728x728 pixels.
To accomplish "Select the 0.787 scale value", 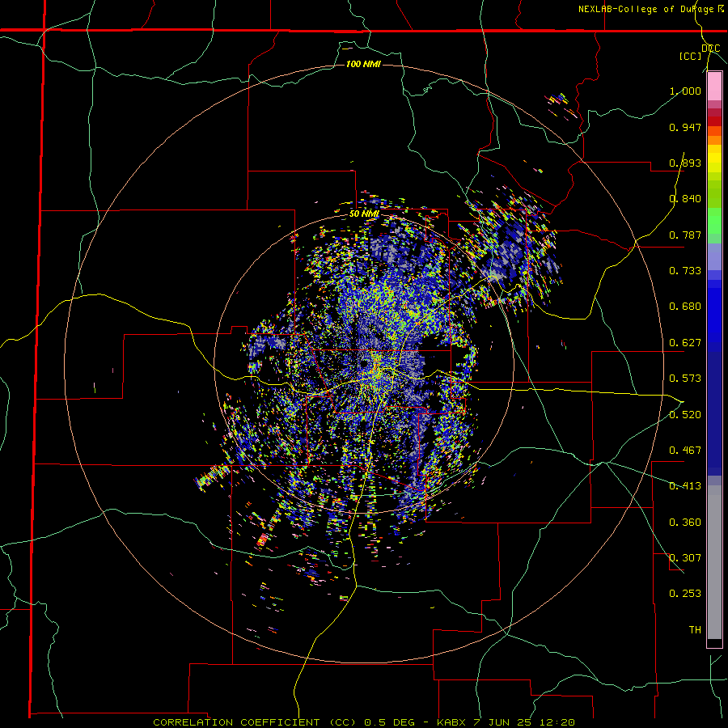I will tap(685, 235).
